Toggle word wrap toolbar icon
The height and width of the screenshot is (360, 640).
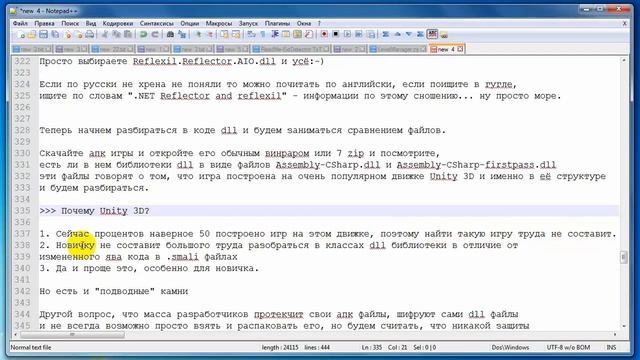[251, 35]
